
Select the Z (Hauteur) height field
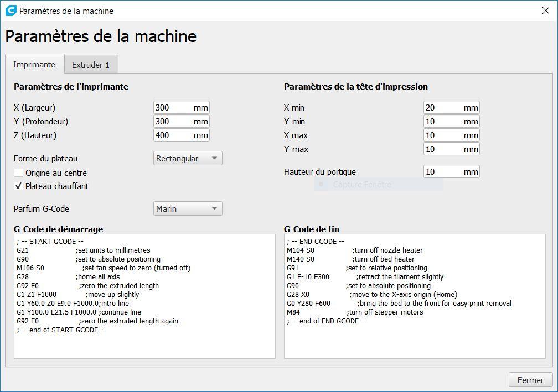(182, 135)
